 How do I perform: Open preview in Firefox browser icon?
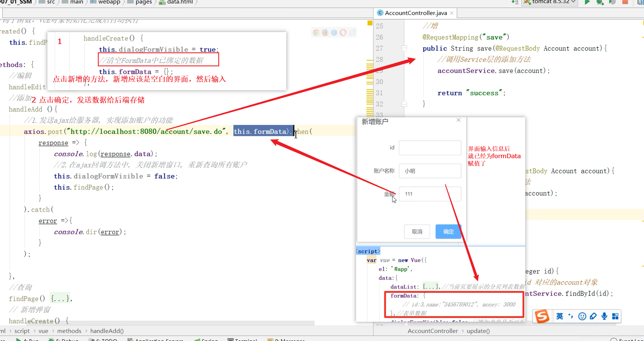click(325, 33)
